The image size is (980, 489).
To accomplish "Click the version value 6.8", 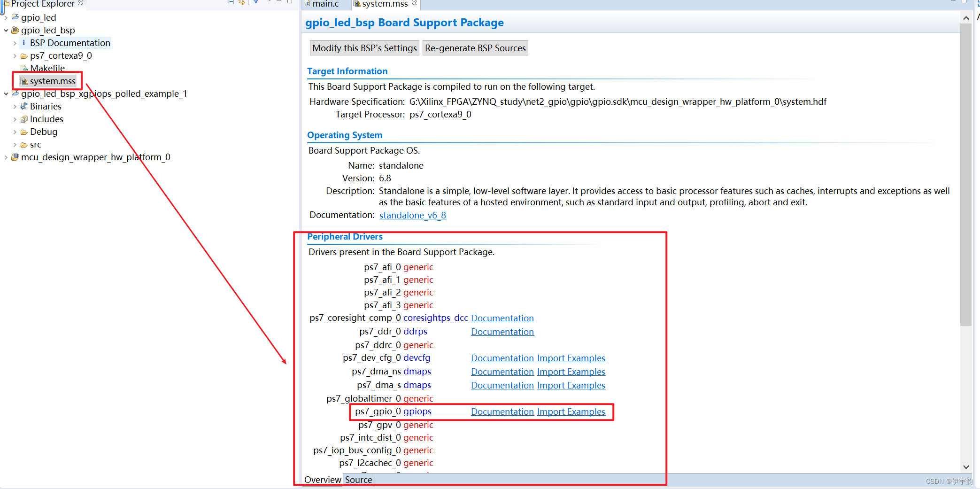I will pyautogui.click(x=385, y=178).
